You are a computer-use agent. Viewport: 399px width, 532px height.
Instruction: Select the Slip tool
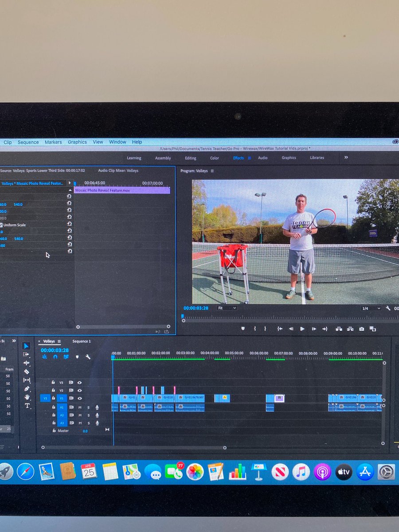[27, 380]
